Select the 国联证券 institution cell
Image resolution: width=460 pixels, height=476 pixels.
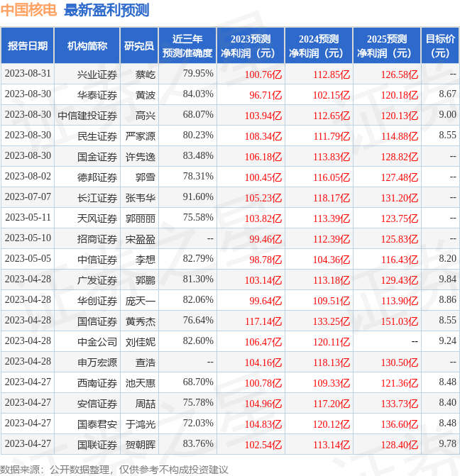pyautogui.click(x=87, y=444)
